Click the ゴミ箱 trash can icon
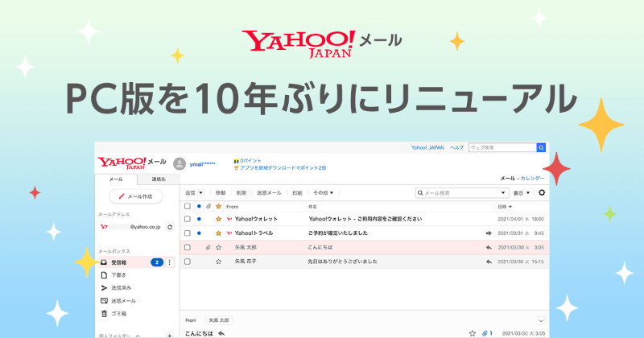Screen dimensions: 644x338 click(x=104, y=313)
